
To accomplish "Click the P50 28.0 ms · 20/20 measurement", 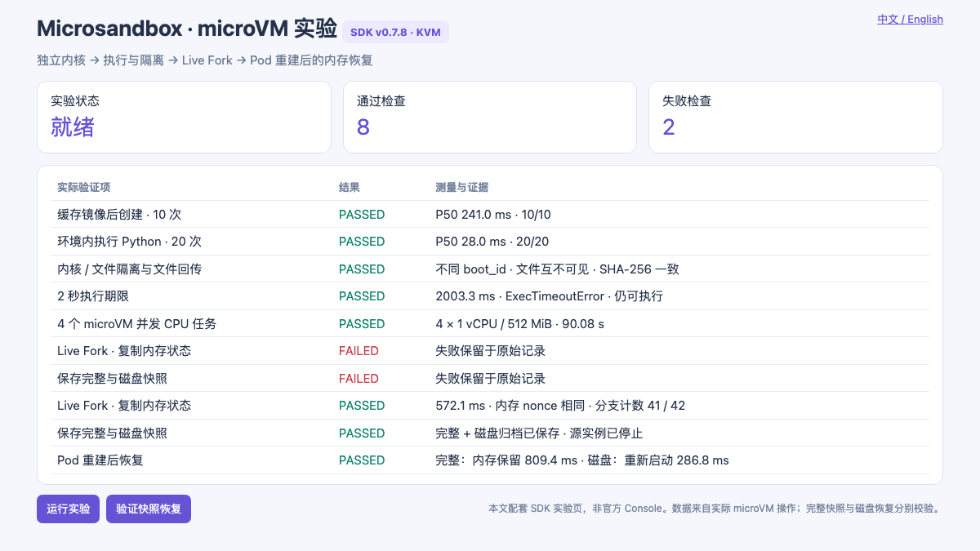I will coord(492,242).
